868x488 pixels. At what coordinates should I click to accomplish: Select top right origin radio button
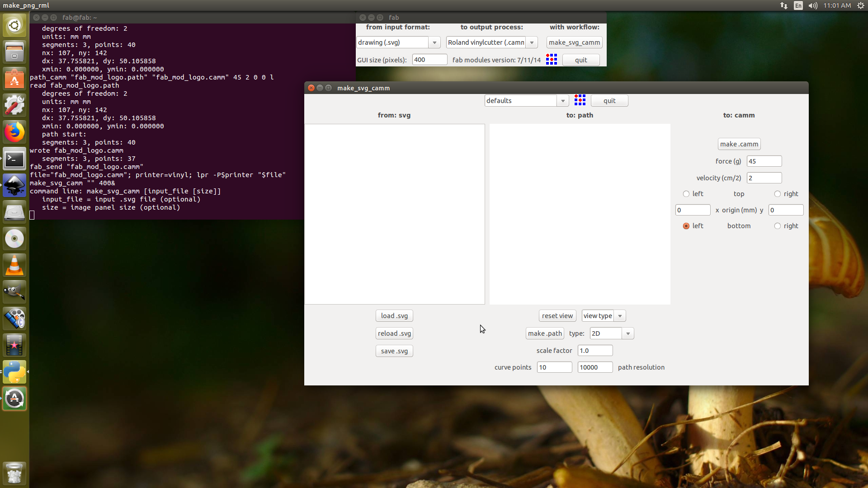point(778,194)
